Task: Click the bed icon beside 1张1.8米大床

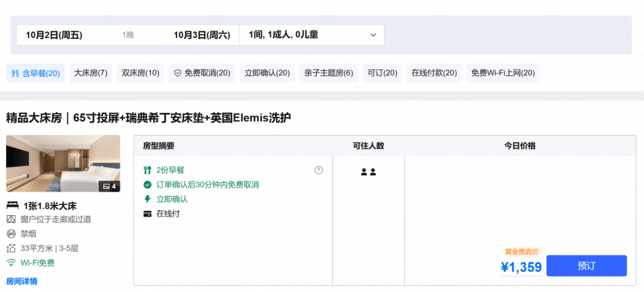Action: [x=13, y=205]
